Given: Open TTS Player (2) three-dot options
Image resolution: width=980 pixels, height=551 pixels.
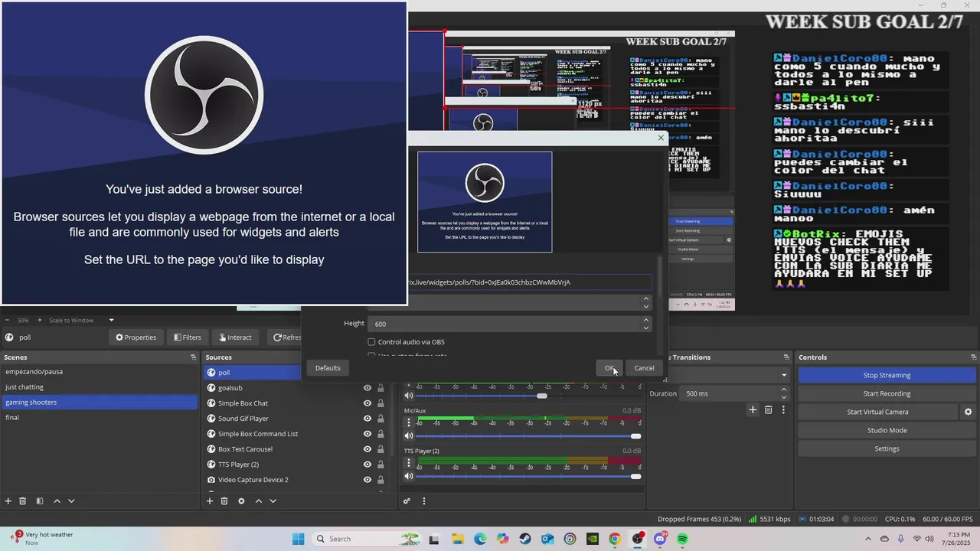Looking at the screenshot, I should click(x=408, y=463).
